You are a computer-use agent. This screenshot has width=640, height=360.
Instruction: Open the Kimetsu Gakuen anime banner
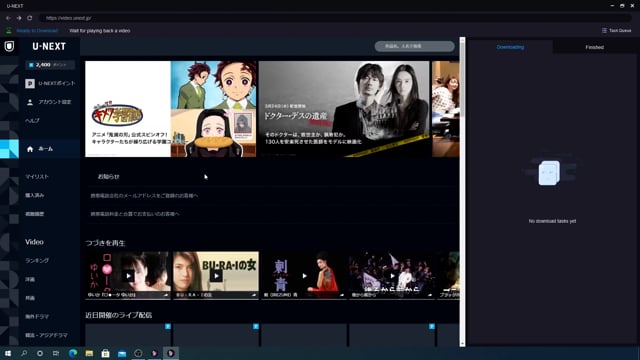(171, 109)
